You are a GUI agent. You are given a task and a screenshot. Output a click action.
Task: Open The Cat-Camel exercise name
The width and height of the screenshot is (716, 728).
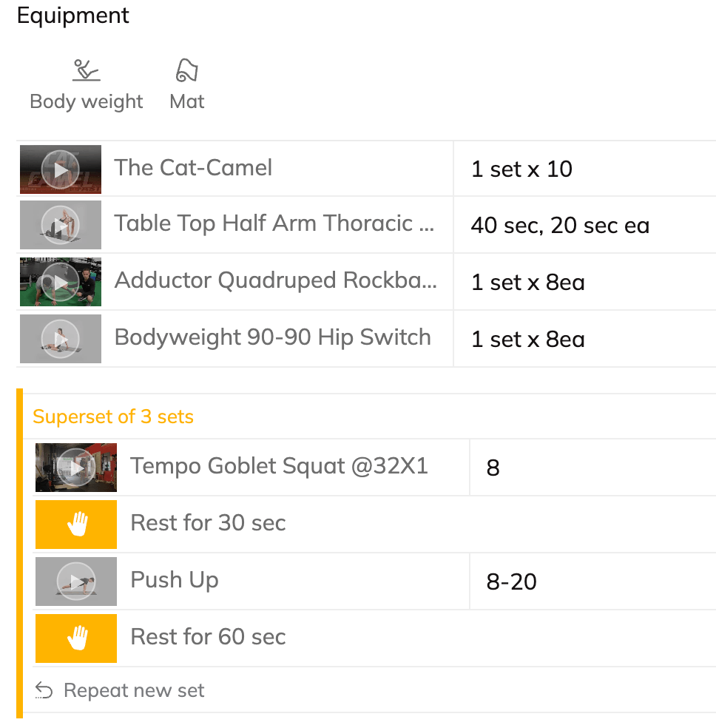point(193,168)
